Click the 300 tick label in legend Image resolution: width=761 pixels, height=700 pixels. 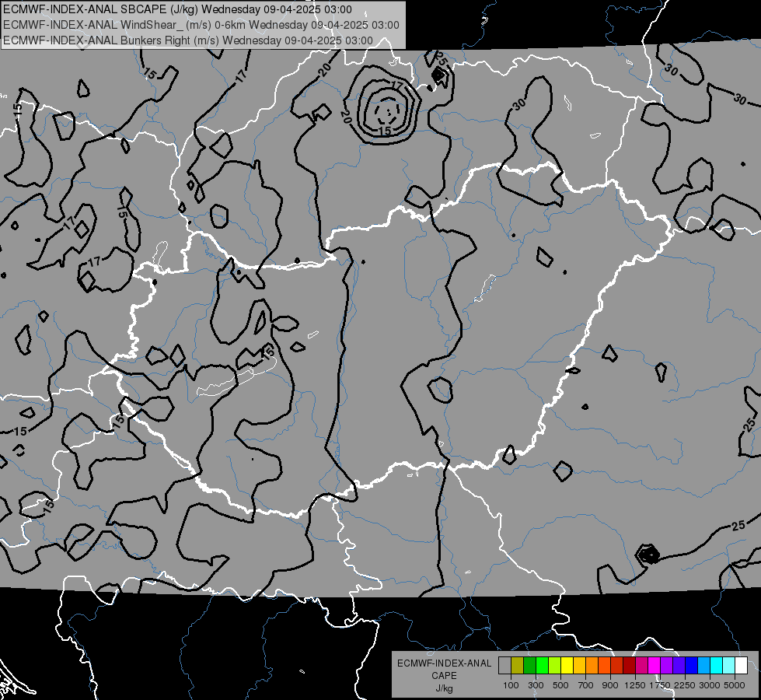(x=536, y=685)
